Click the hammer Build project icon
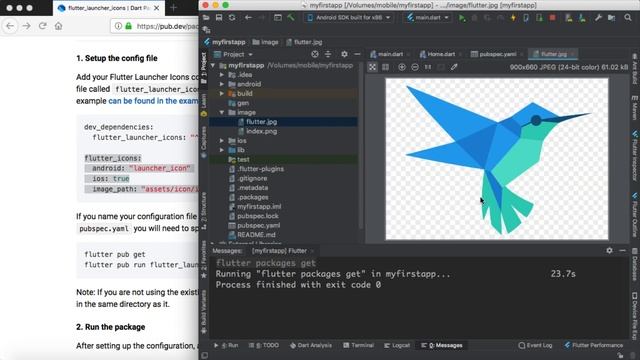The image size is (640, 360). tap(291, 18)
